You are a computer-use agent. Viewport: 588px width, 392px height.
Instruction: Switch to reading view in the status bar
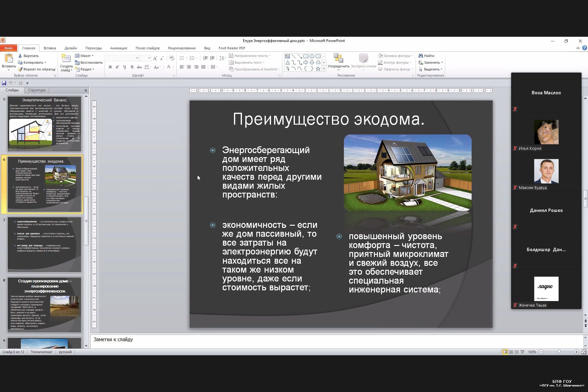click(517, 352)
